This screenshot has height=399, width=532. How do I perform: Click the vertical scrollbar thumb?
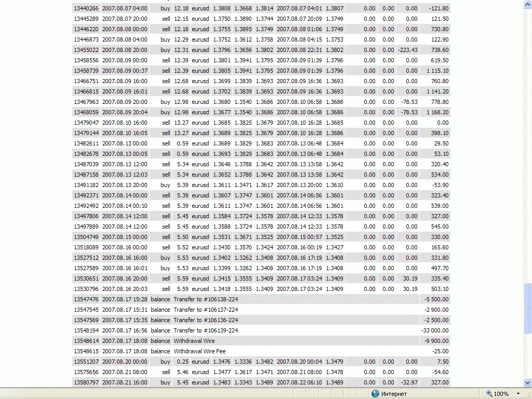528,308
